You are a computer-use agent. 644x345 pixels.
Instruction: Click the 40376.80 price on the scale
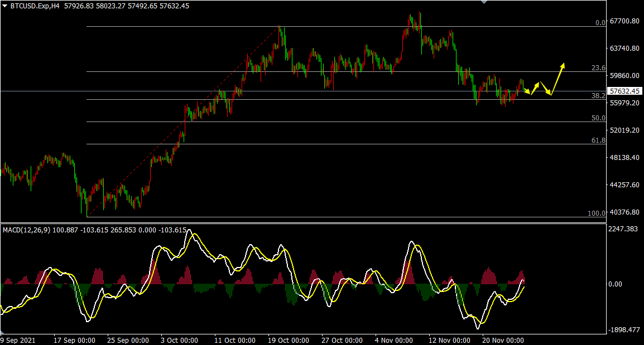click(x=624, y=212)
